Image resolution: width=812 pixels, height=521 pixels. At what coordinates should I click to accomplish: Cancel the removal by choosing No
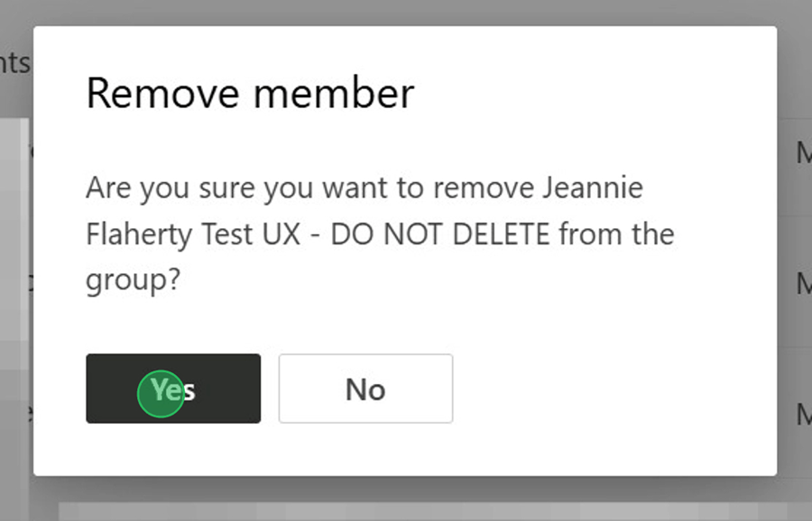(x=365, y=388)
